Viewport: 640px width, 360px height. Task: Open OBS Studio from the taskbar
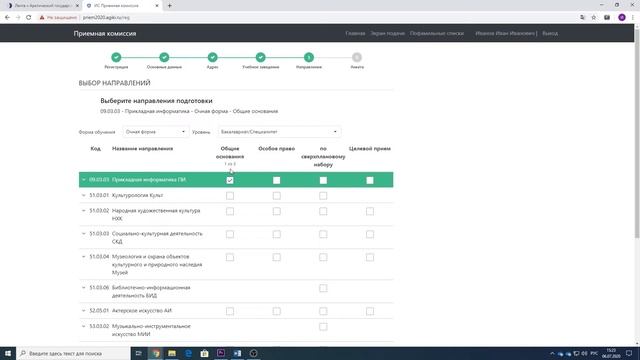coord(253,353)
